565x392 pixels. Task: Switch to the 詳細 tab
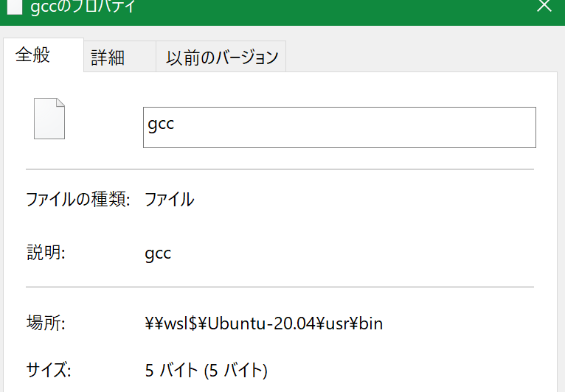pyautogui.click(x=108, y=57)
